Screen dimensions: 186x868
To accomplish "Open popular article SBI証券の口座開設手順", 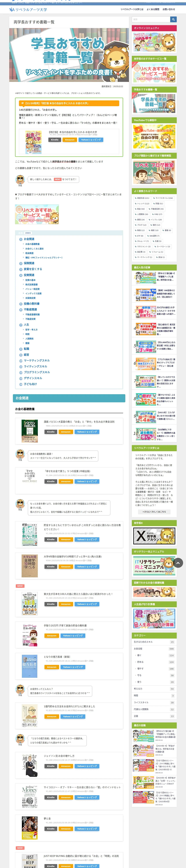I will point(154,295).
